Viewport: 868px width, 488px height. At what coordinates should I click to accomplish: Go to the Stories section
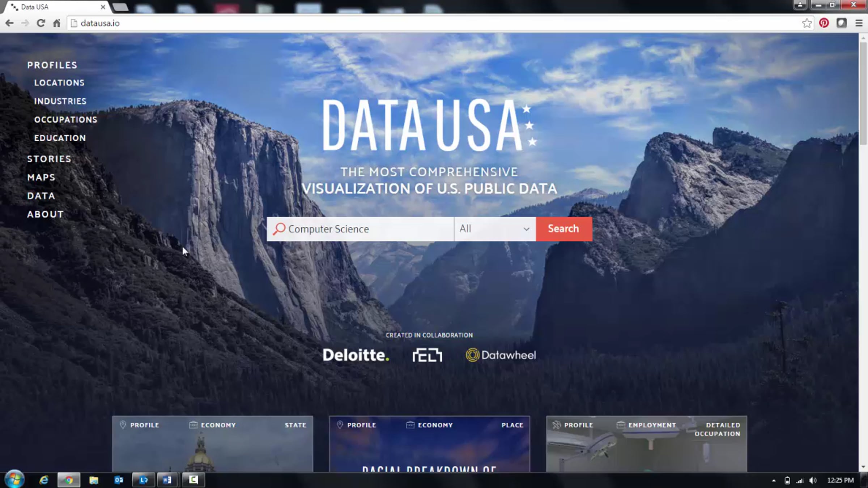(x=49, y=159)
